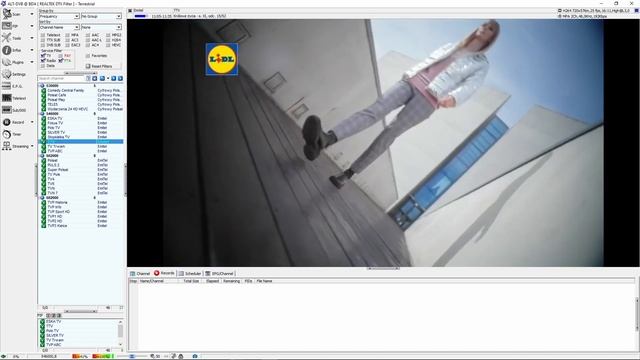Toggle the TTX SUB filter checkbox
The height and width of the screenshot is (360, 640).
tap(42, 40)
